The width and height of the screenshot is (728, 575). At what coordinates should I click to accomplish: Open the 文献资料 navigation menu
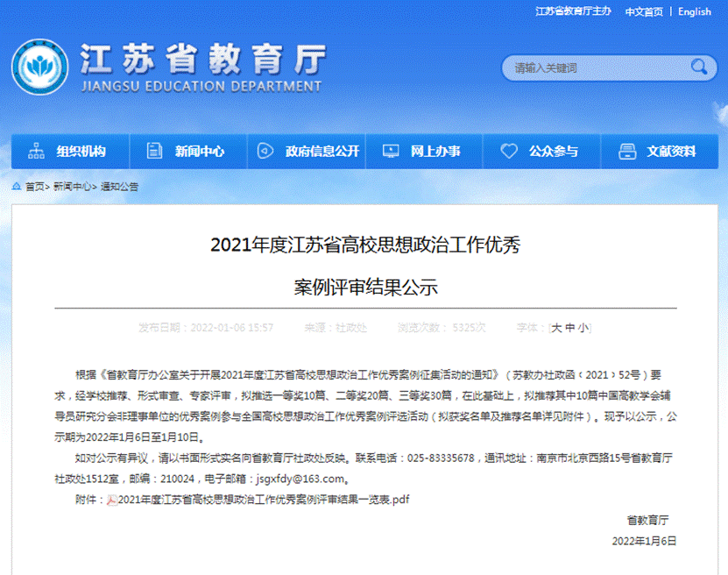coord(671,151)
